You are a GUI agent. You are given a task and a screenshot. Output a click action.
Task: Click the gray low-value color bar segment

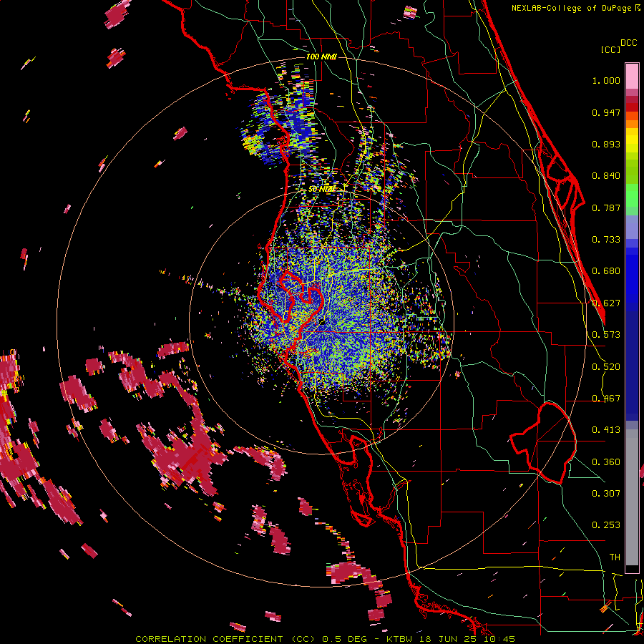632,497
